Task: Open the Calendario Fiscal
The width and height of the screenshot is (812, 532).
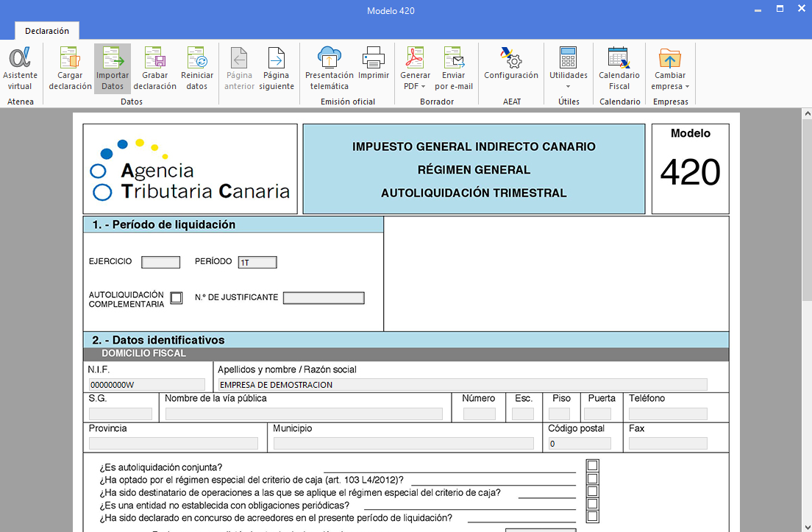Action: click(x=619, y=68)
